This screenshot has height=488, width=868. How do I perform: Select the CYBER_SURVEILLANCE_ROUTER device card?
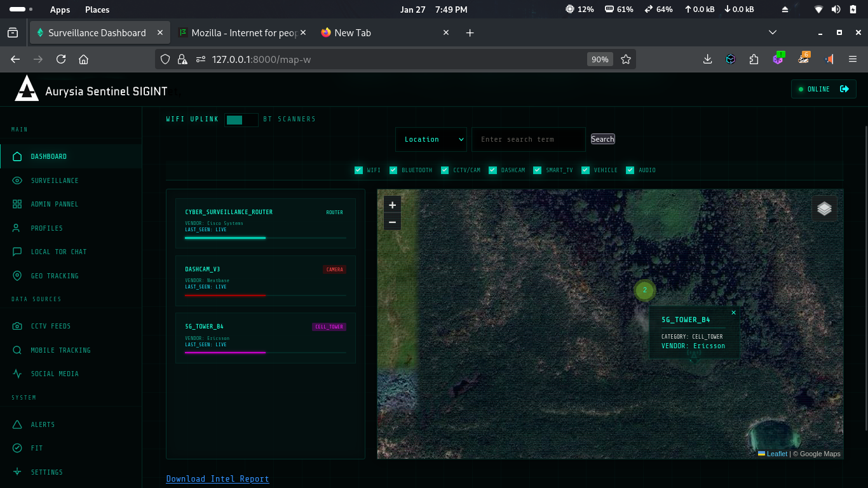tap(266, 223)
